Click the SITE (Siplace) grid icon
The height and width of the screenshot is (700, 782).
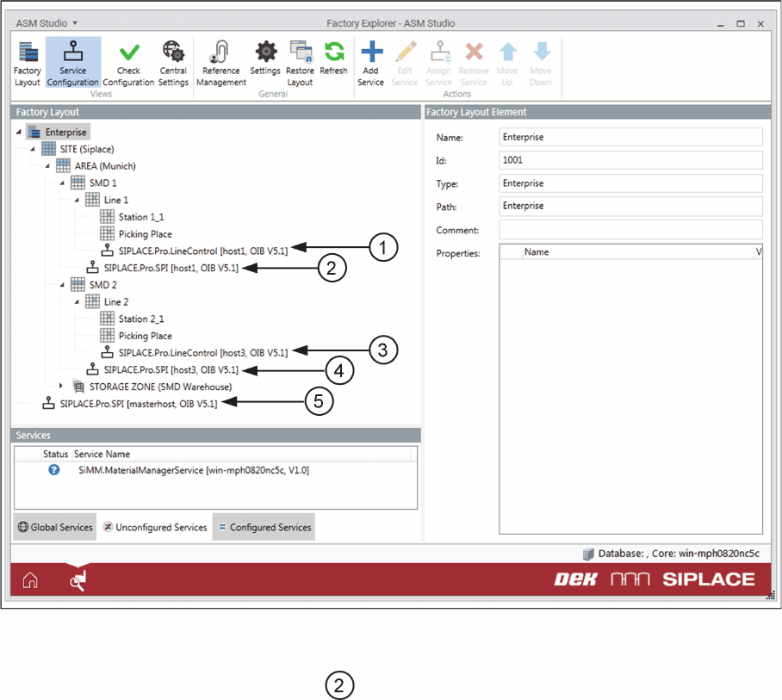pos(48,149)
